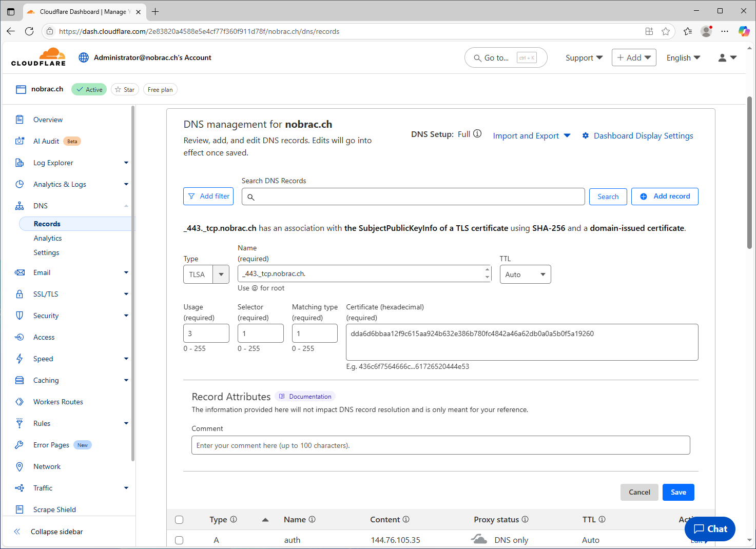Open the Network sidebar item
Screen dimensions: 756x549
click(x=47, y=466)
